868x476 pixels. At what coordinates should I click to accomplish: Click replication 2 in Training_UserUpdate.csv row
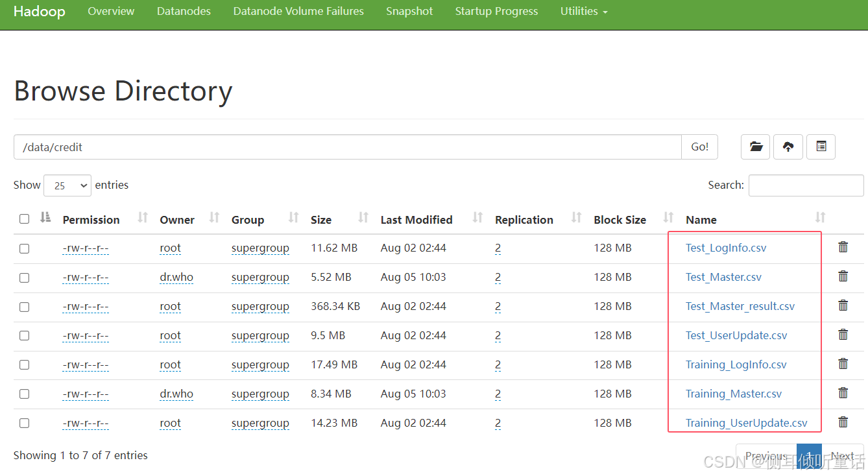click(x=498, y=423)
